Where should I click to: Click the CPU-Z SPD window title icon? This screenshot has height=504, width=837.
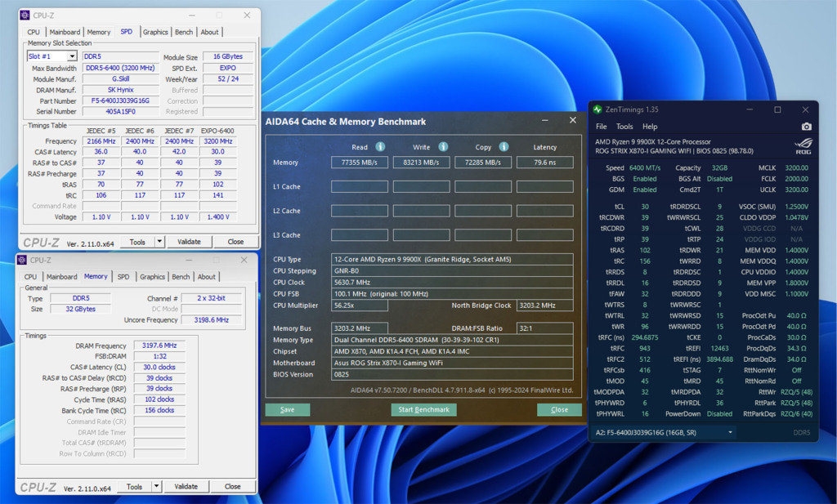(x=25, y=15)
